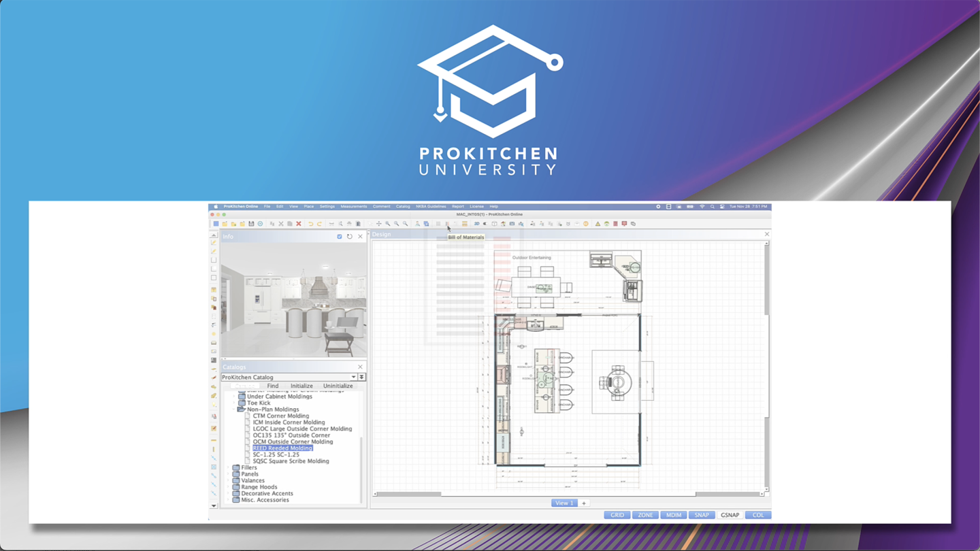Viewport: 980px width, 551px height.
Task: Click the save disk icon in toolbar
Action: 251,224
